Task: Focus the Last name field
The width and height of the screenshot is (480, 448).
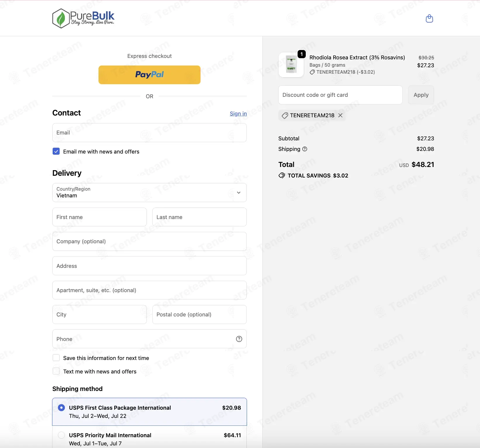Action: tap(199, 217)
